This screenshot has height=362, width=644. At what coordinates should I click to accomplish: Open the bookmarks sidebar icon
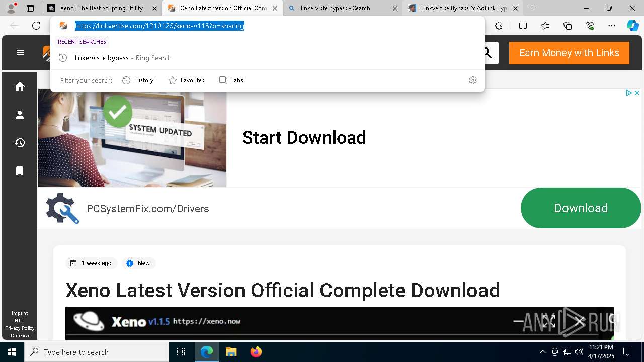click(20, 171)
